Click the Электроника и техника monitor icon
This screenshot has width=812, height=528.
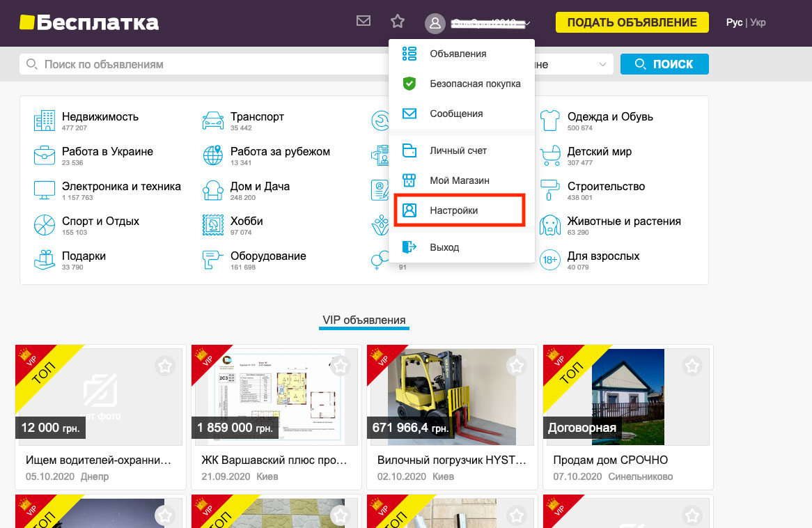click(45, 190)
